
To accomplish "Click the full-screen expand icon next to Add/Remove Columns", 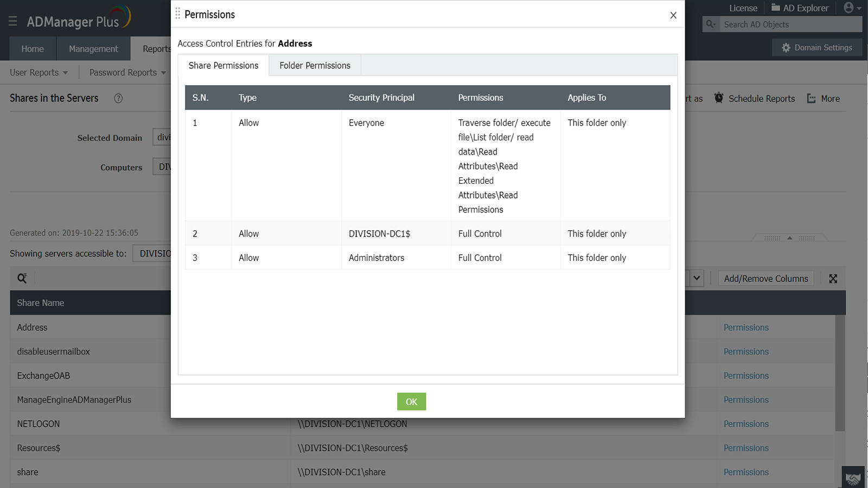I will click(x=833, y=278).
